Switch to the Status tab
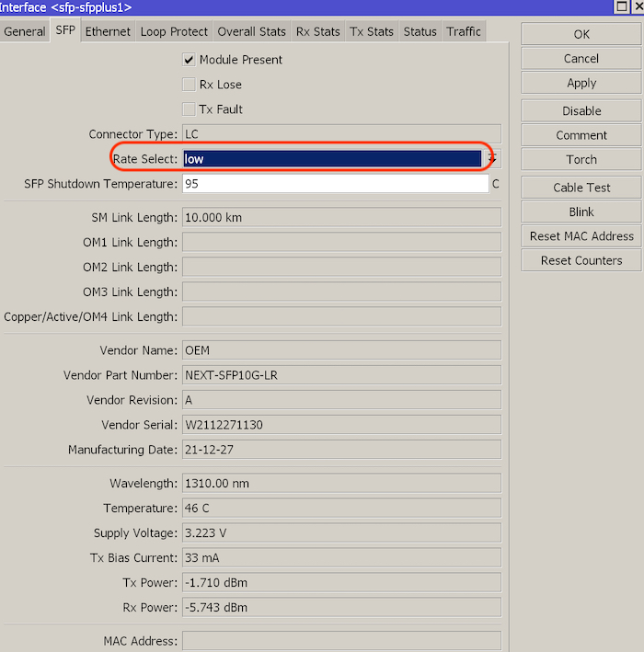Image resolution: width=644 pixels, height=652 pixels. tap(420, 31)
